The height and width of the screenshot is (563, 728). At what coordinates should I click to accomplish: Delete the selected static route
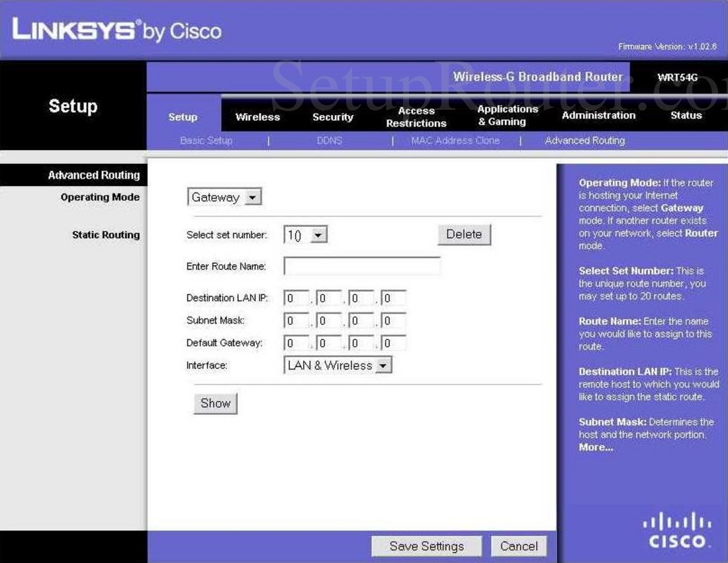click(464, 234)
